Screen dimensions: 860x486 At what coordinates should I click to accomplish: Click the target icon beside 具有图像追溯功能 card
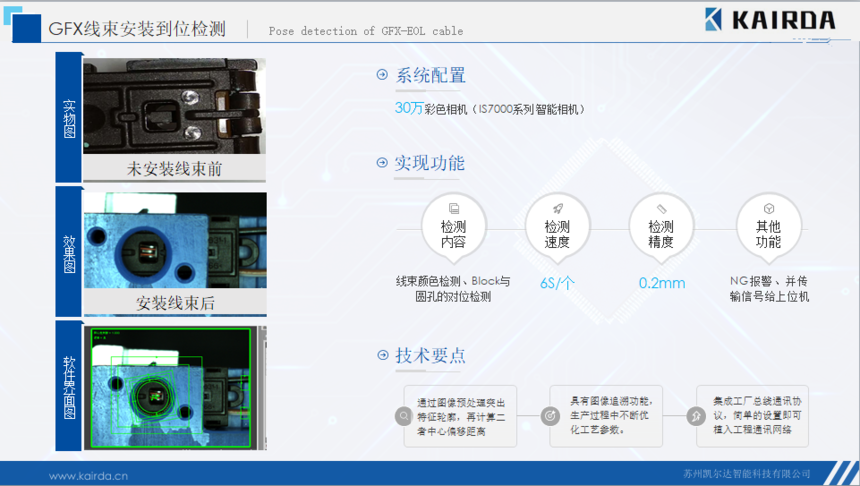(550, 416)
